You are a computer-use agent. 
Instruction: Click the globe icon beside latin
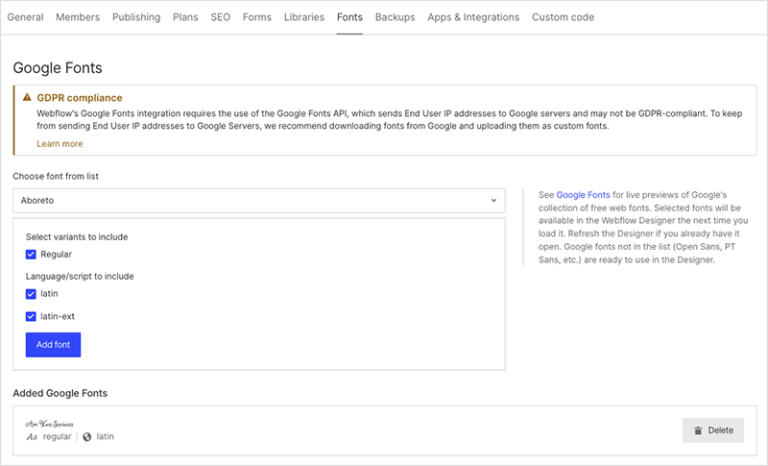(87, 437)
